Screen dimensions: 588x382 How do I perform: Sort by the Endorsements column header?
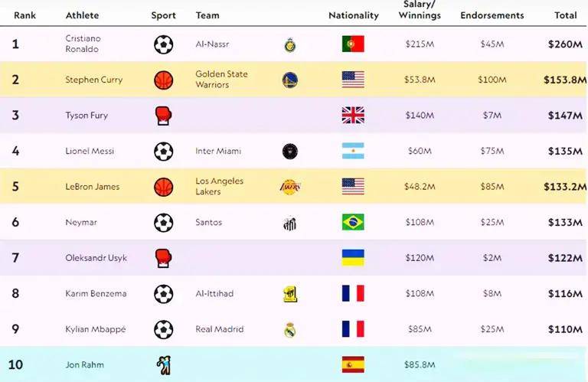(492, 15)
